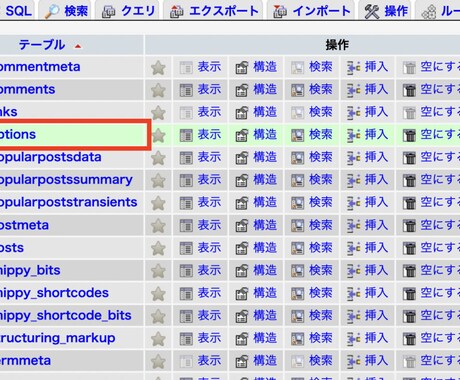
Task: Click structure icon in postmeta row
Action: (242, 226)
